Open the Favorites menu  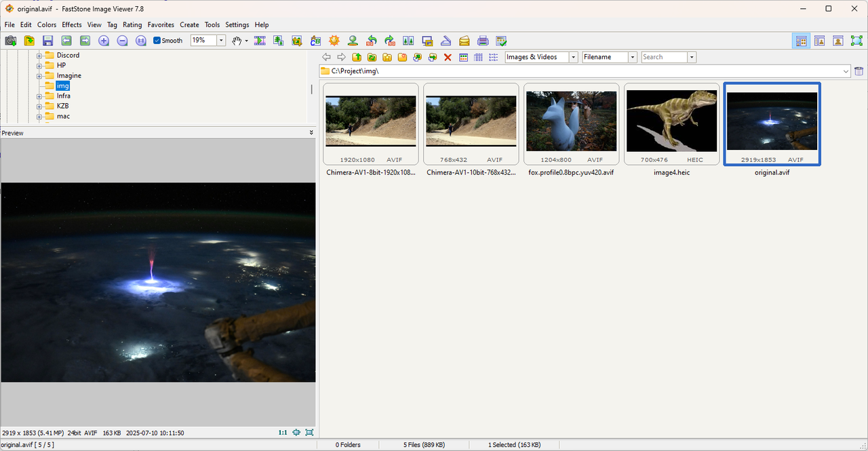point(161,25)
